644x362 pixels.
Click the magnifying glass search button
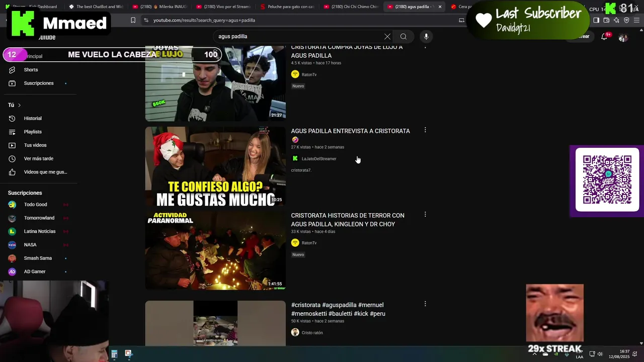pyautogui.click(x=404, y=37)
